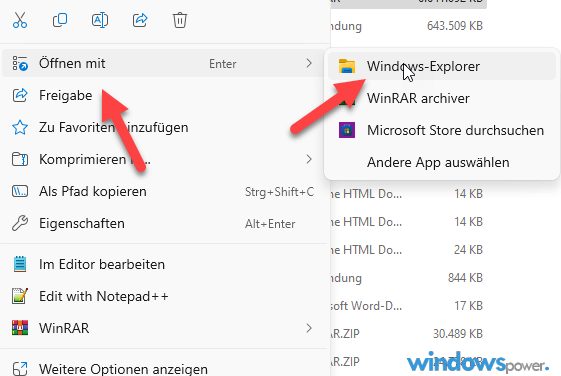Click the Notepad++ icon
This screenshot has height=376, width=561.
[x=20, y=296]
